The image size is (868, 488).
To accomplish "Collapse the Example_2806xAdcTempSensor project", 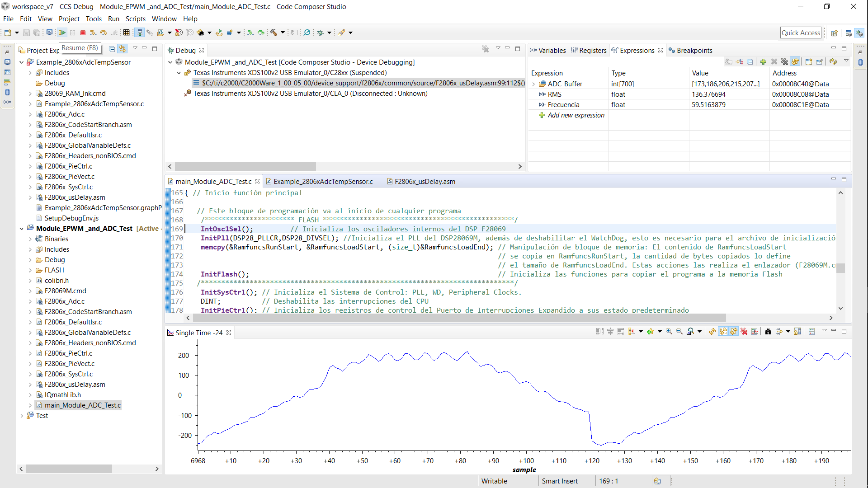I will click(21, 62).
